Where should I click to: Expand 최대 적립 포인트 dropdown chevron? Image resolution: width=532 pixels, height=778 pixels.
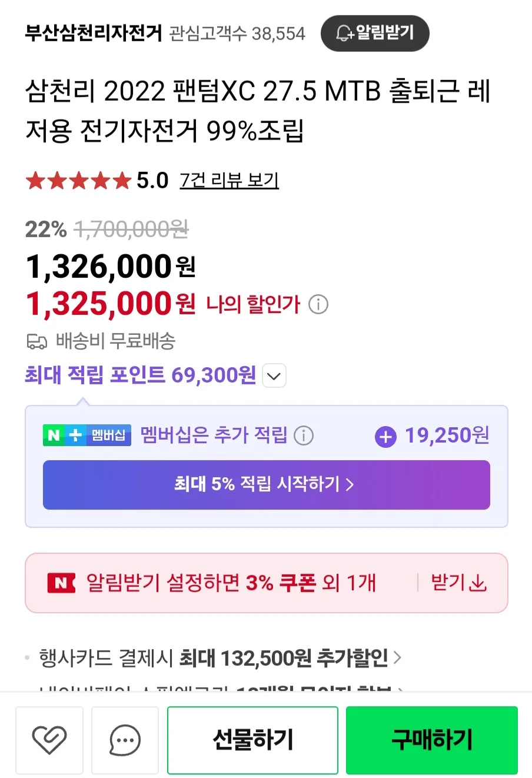(x=274, y=375)
